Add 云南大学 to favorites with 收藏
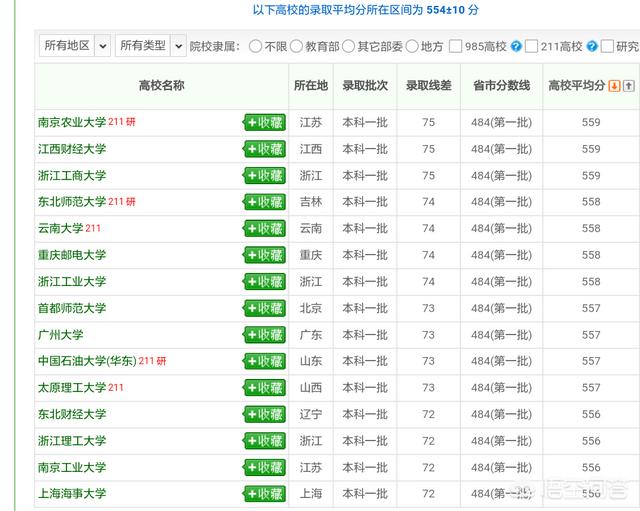Image resolution: width=640 pixels, height=511 pixels. click(x=264, y=228)
